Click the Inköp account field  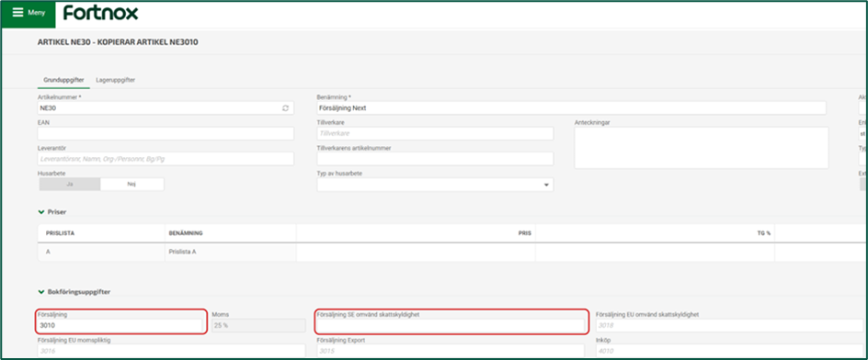pyautogui.click(x=729, y=351)
